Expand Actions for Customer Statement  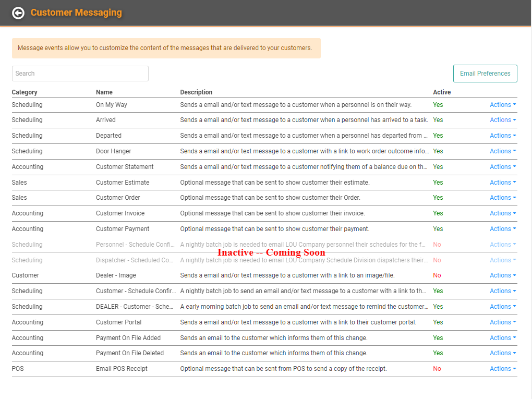click(503, 167)
